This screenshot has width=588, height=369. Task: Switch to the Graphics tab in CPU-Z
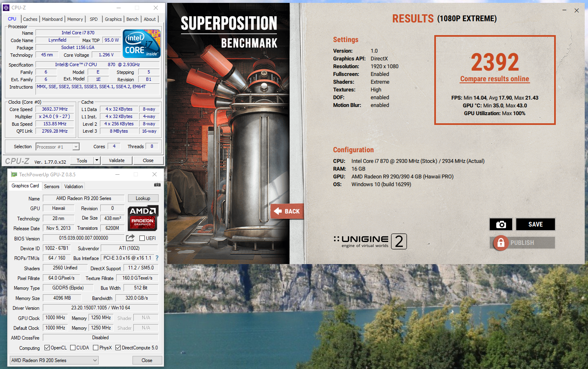click(x=113, y=19)
